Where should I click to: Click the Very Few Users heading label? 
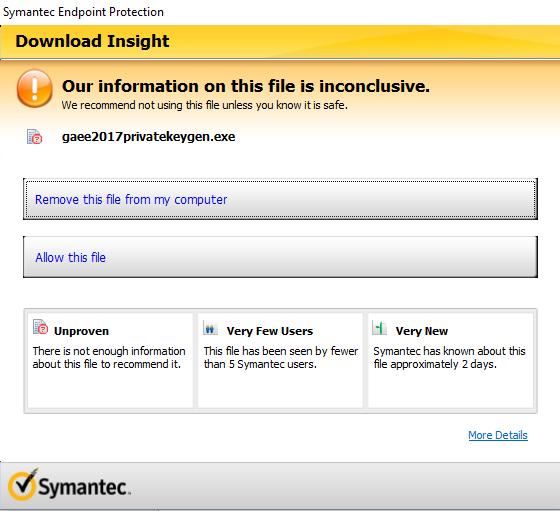(270, 331)
